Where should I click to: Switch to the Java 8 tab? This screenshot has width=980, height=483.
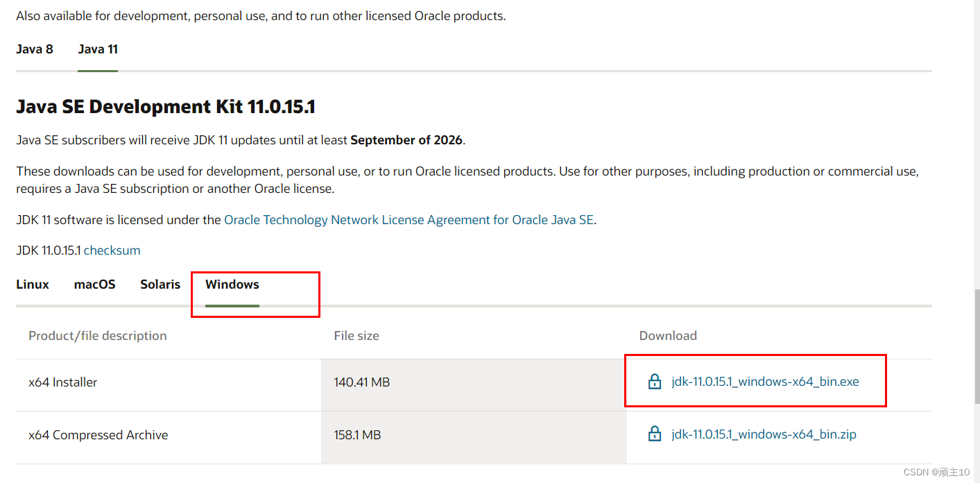(x=35, y=49)
